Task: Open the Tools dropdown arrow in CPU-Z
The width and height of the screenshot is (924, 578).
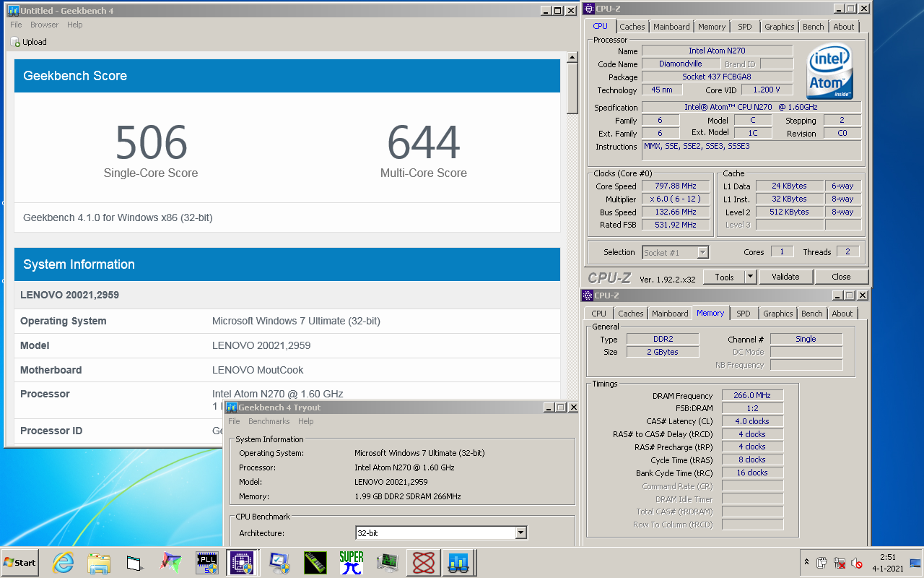Action: 750,277
